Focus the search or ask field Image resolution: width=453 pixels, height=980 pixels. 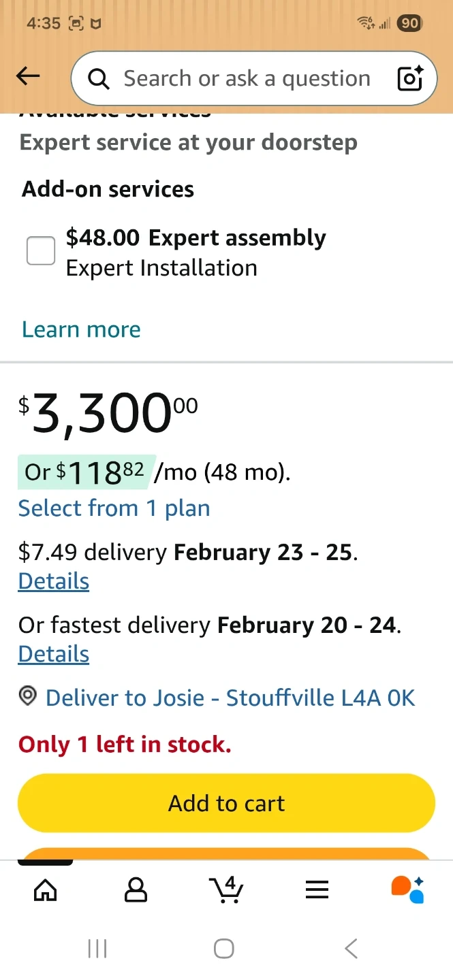tap(247, 79)
